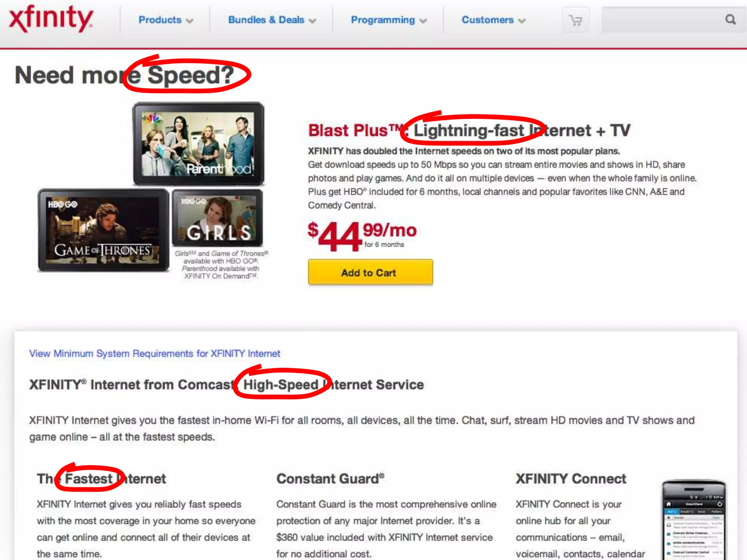The image size is (747, 560).
Task: Open the shopping cart icon
Action: (x=576, y=20)
